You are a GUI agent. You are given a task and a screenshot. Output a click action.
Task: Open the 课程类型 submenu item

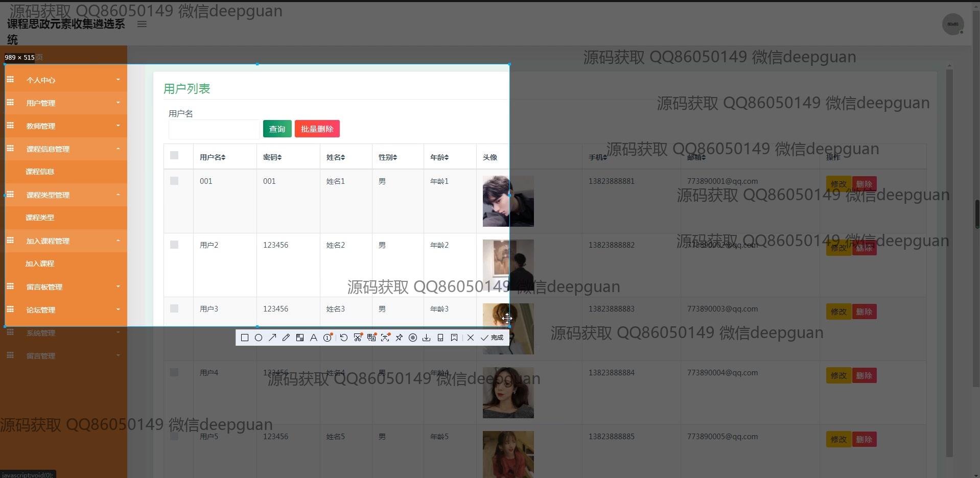(40, 218)
